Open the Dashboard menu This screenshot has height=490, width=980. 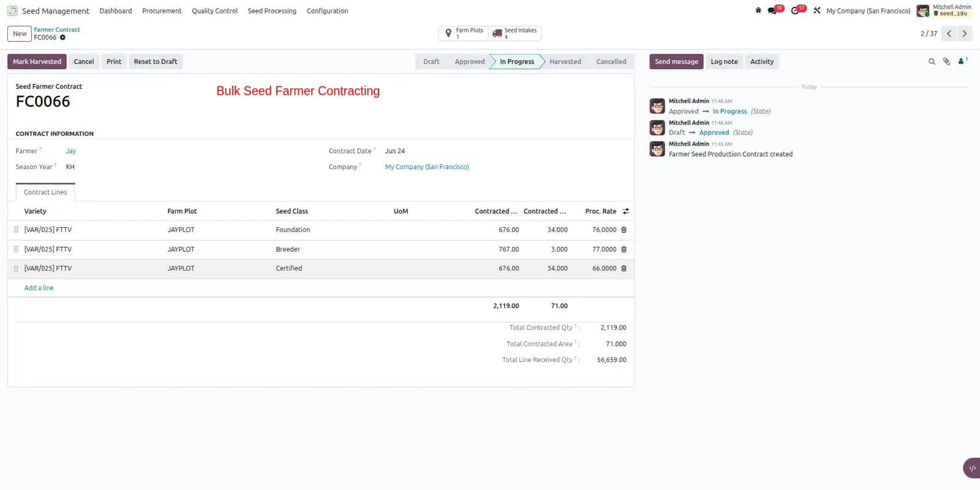(x=116, y=11)
